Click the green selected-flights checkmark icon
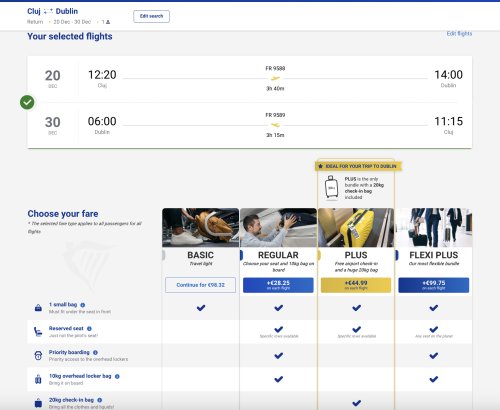 [x=27, y=102]
